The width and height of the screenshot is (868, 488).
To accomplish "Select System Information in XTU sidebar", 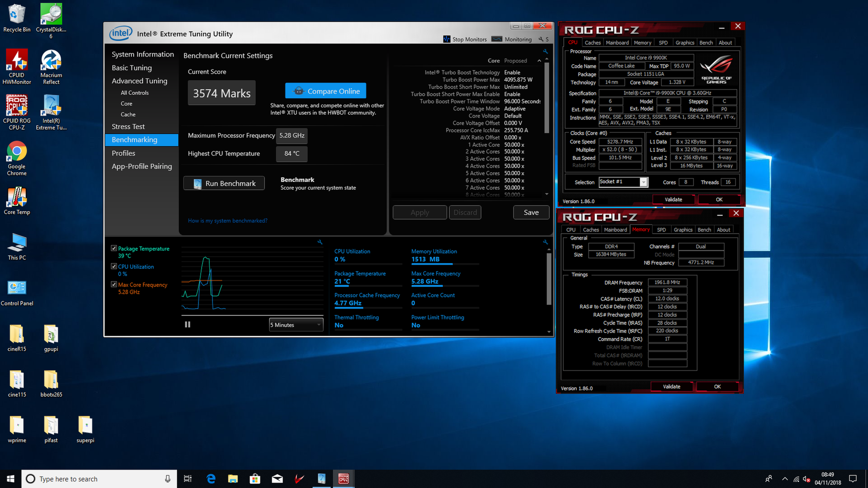I will [142, 54].
